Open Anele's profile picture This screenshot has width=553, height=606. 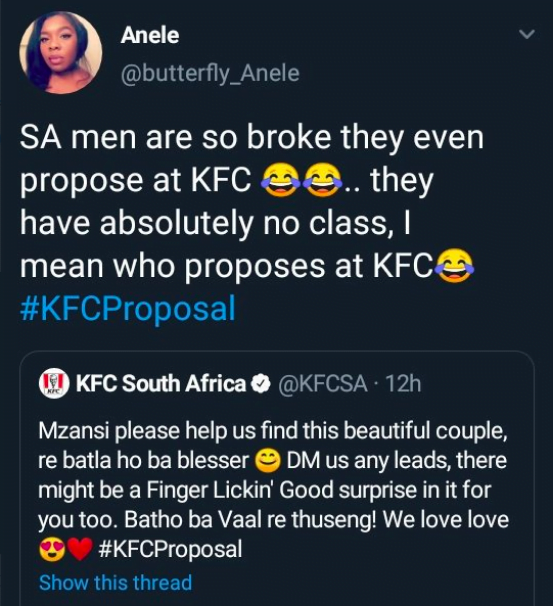pyautogui.click(x=61, y=53)
